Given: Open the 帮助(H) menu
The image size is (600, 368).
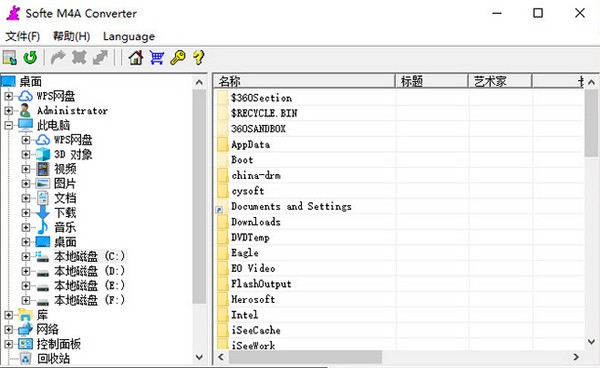Looking at the screenshot, I should tap(72, 36).
